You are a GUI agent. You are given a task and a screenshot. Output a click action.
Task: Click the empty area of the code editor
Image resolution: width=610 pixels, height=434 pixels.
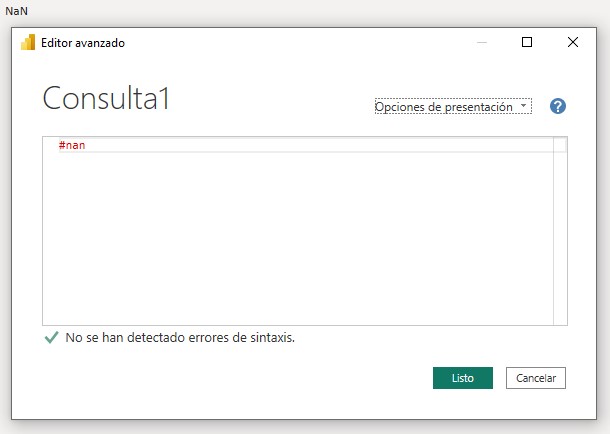(x=298, y=237)
